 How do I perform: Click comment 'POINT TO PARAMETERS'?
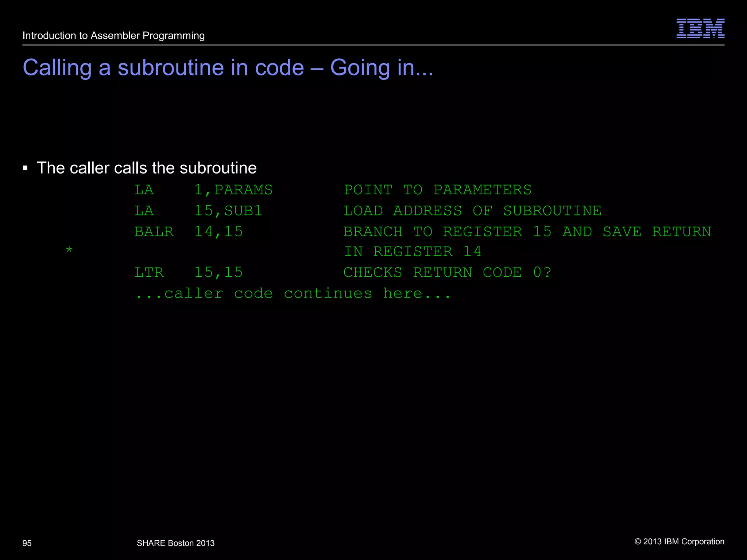(438, 190)
